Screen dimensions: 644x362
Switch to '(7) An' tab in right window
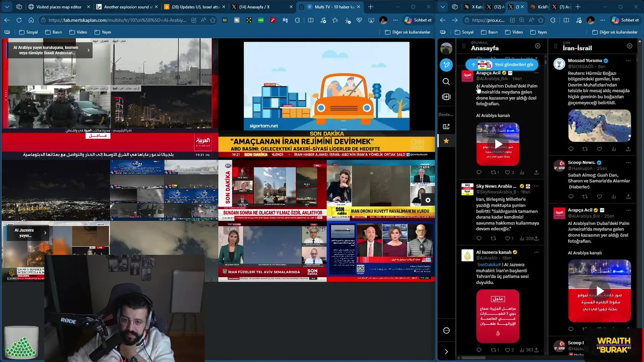pyautogui.click(x=561, y=7)
